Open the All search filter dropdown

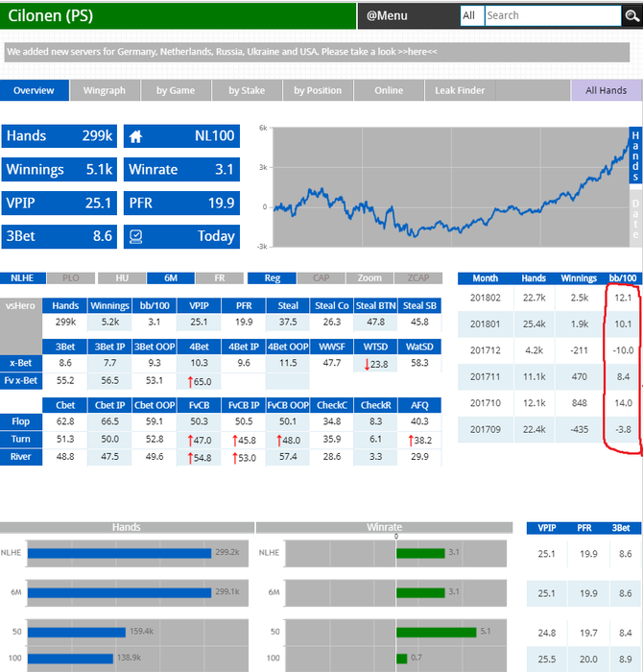click(x=472, y=16)
